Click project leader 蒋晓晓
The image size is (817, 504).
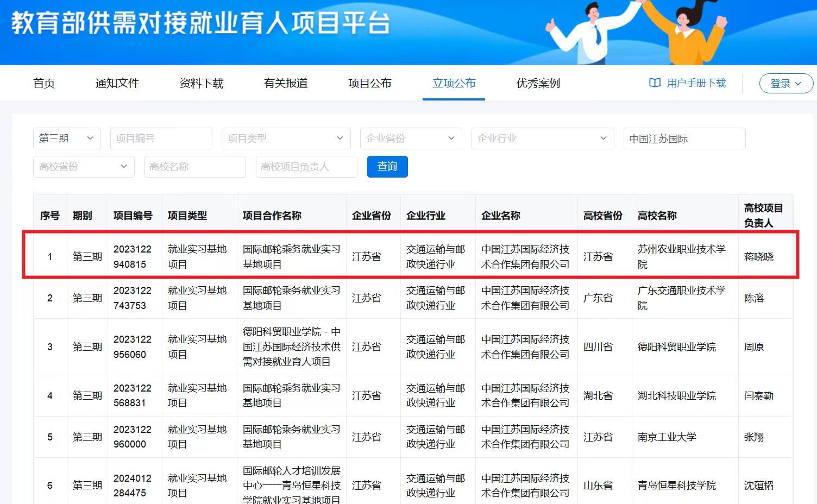[x=759, y=257]
